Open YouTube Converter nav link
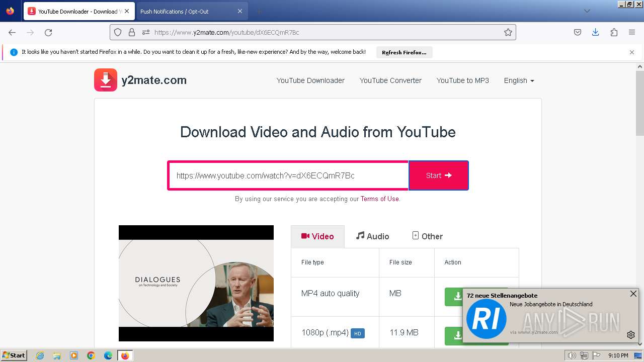 coord(390,80)
